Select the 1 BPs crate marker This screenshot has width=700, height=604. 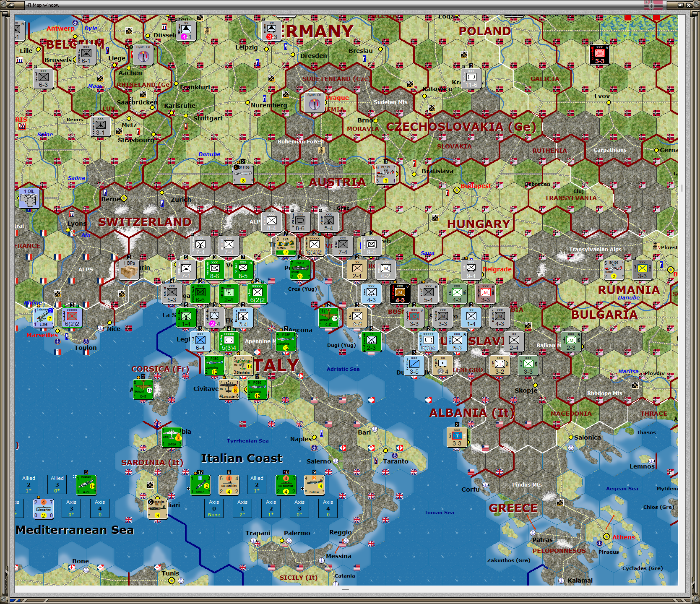pyautogui.click(x=129, y=270)
